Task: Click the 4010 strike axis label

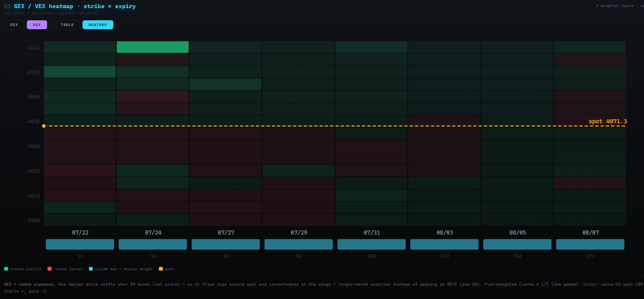Action: [x=34, y=196]
